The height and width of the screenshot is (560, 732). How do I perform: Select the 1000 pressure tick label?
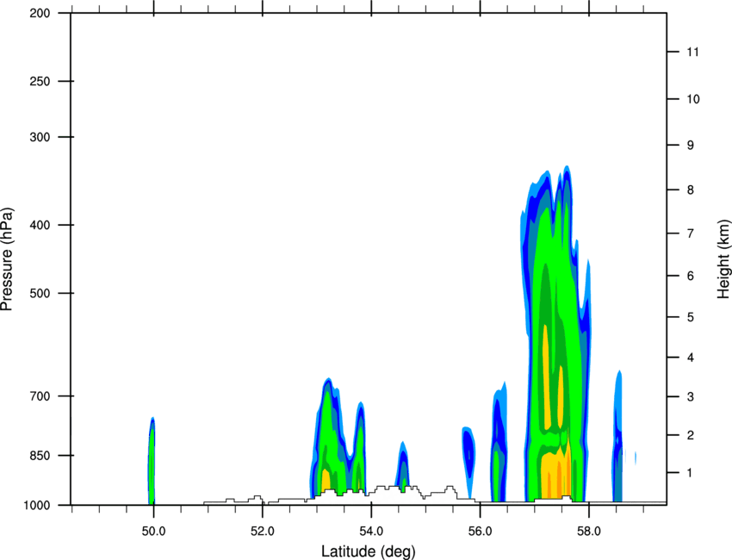(x=36, y=506)
